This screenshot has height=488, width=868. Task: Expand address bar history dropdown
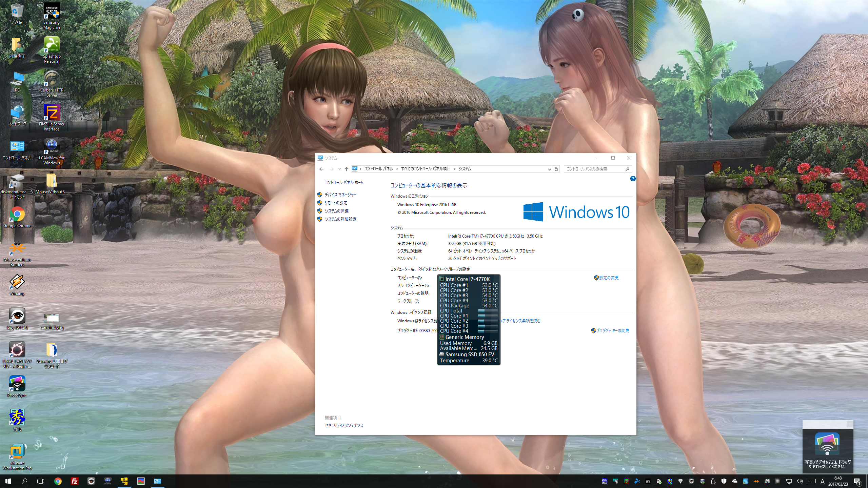(549, 169)
